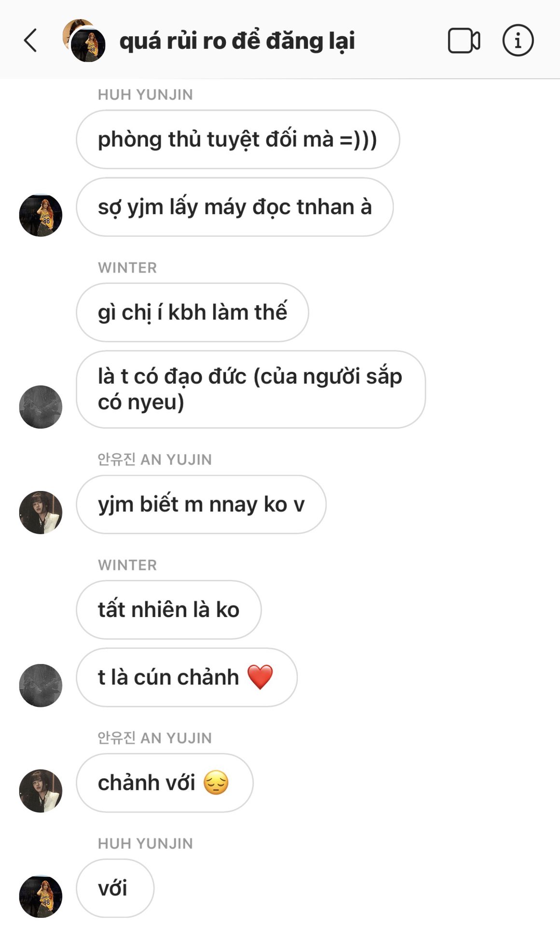Select message 't là cún chảnh' with heart

pos(186,677)
